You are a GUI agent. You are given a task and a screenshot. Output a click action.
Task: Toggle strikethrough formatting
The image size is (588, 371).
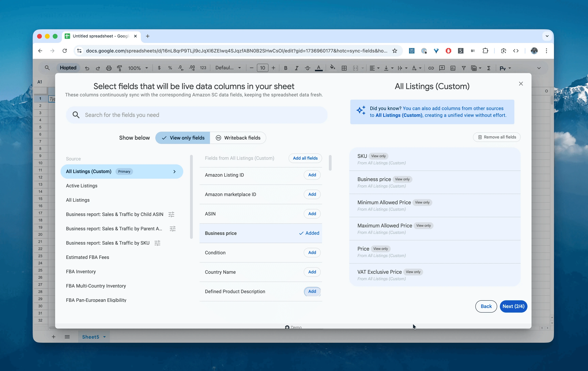click(x=307, y=68)
